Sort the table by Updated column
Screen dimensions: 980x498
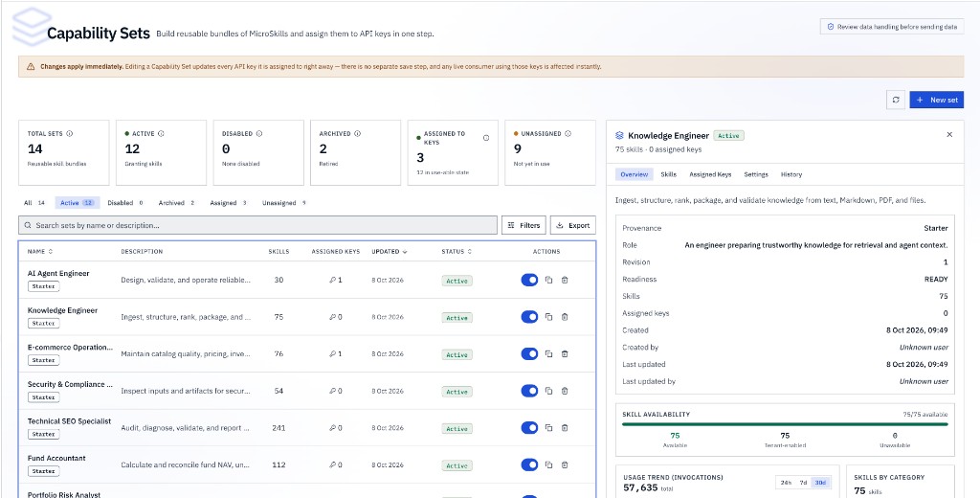point(390,252)
